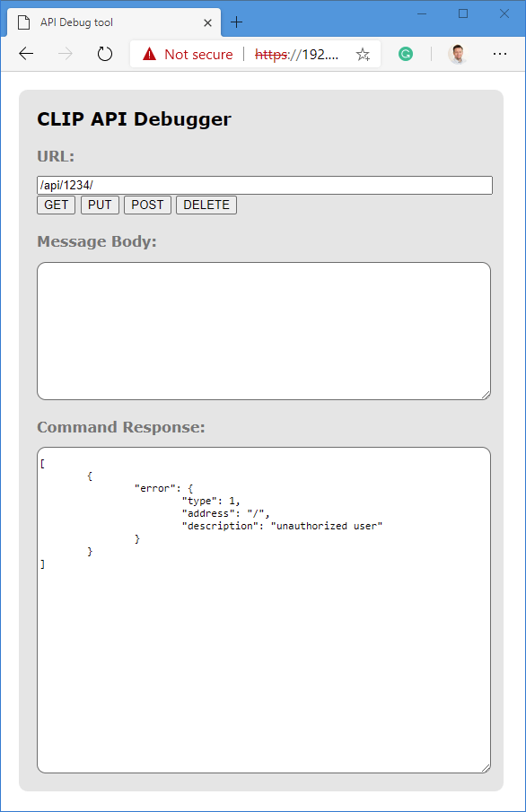Image resolution: width=526 pixels, height=812 pixels.
Task: Click the red Not secure warning icon
Action: click(149, 54)
